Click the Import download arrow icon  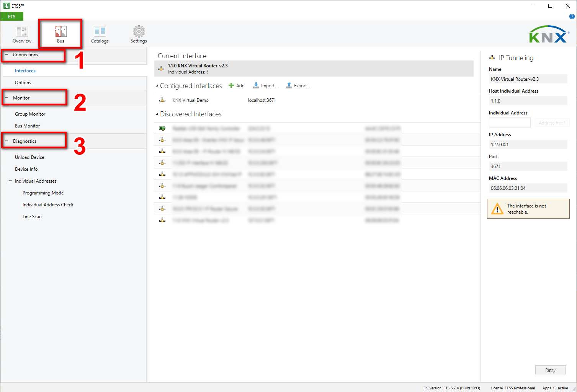pyautogui.click(x=256, y=85)
